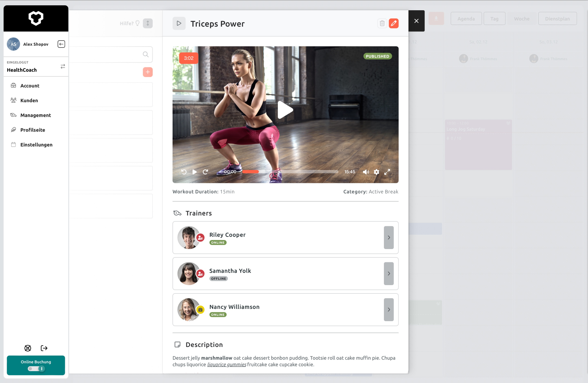Click Riley Cooper ONLINE status badge
This screenshot has width=588, height=383.
pyautogui.click(x=218, y=242)
